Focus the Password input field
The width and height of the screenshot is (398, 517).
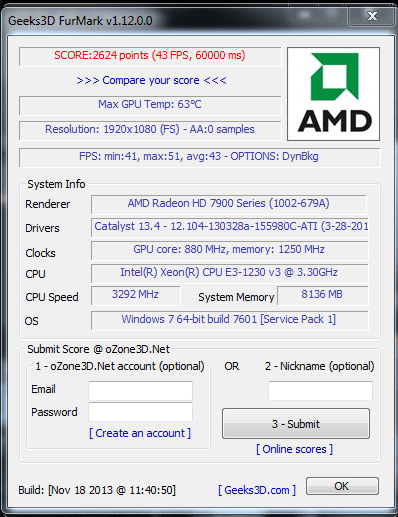pyautogui.click(x=140, y=412)
